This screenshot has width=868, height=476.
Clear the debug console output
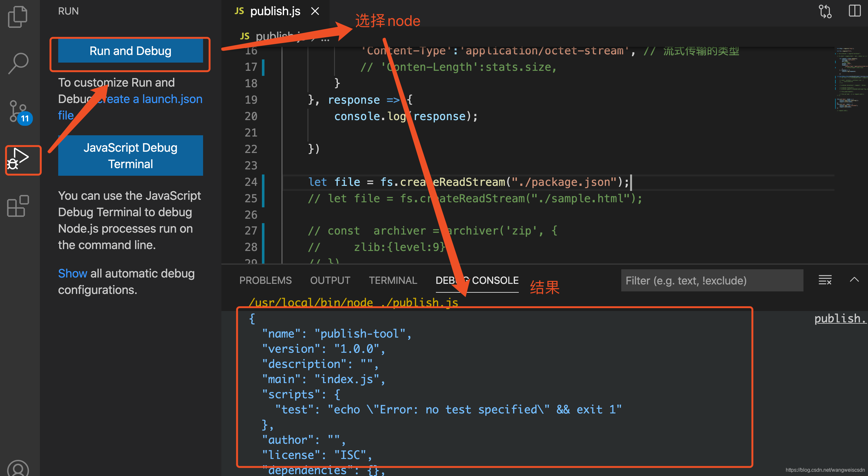point(825,280)
